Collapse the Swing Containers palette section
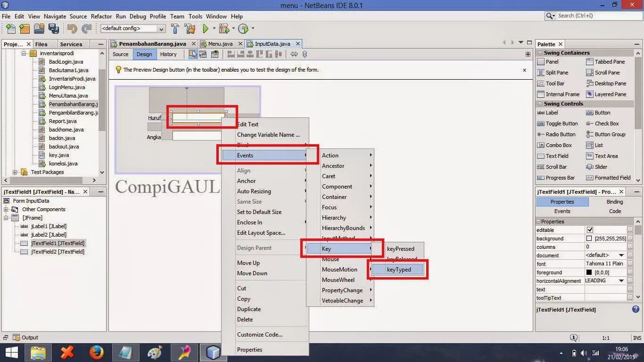 coord(540,53)
